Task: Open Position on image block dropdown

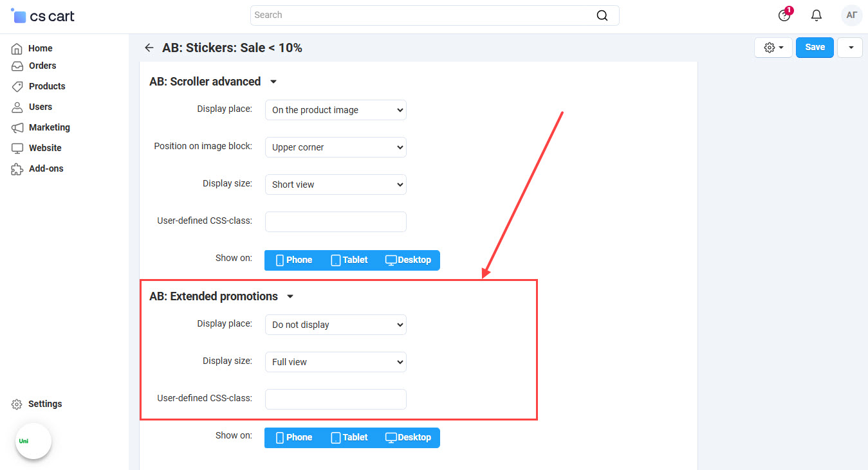Action: point(335,147)
